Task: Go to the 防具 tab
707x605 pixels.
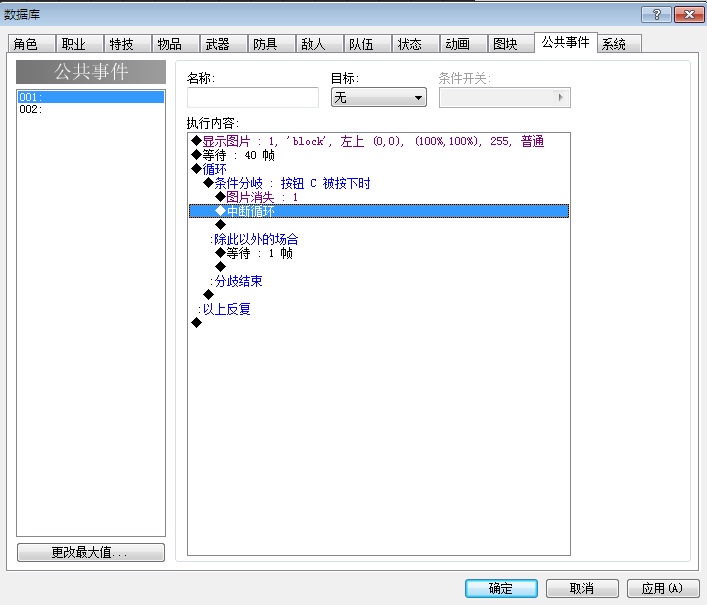Action: tap(271, 44)
